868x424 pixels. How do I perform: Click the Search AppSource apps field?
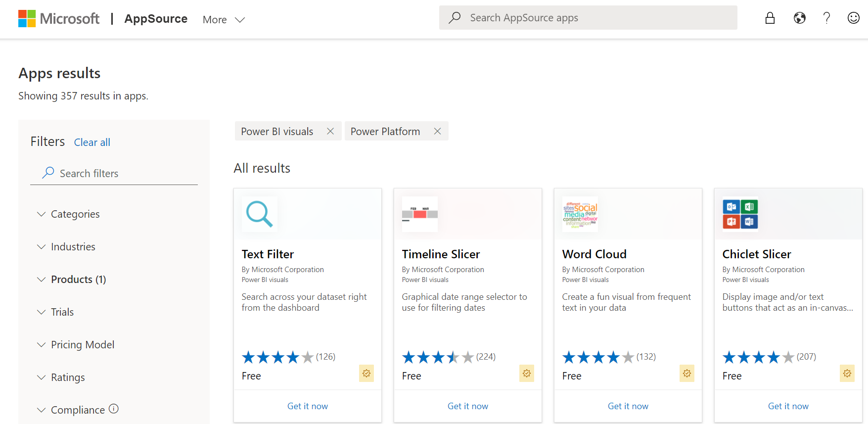point(588,18)
